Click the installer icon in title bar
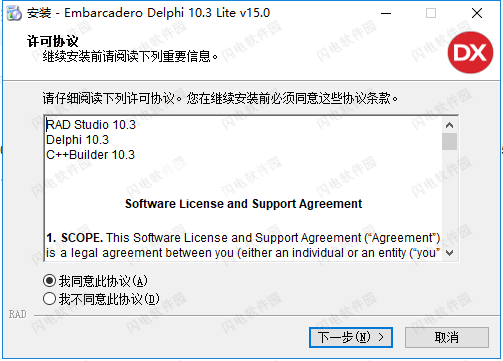 (14, 13)
